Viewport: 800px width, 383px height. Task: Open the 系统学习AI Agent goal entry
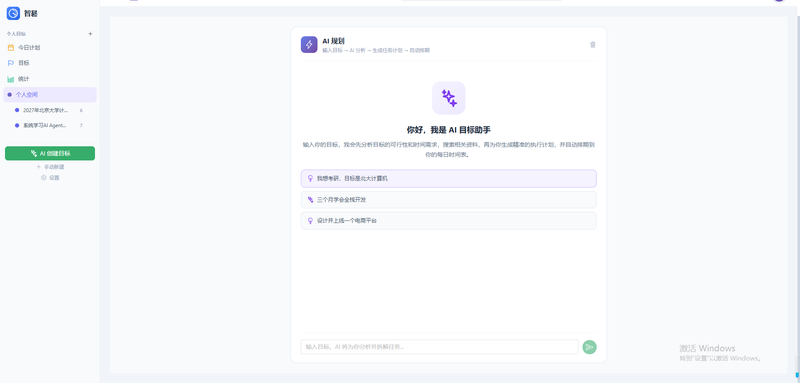tap(50, 125)
